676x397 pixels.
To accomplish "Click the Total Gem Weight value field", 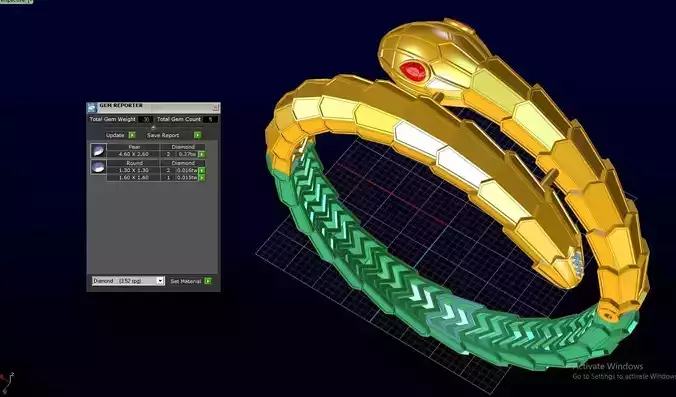I will pos(146,119).
